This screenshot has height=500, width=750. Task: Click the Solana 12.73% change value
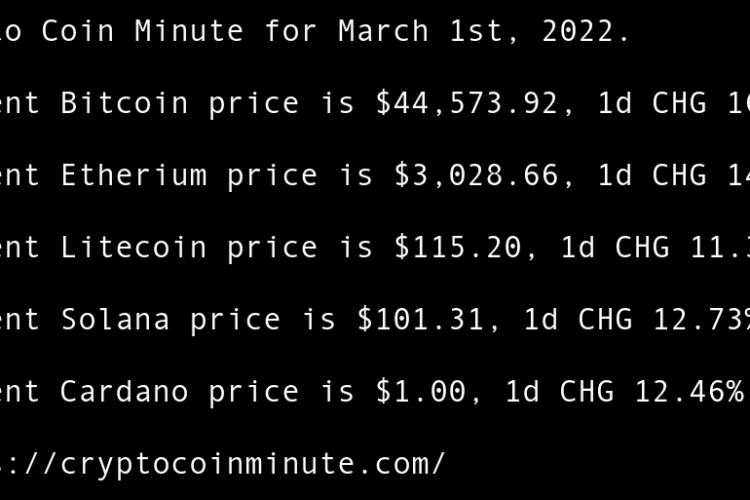pos(702,319)
